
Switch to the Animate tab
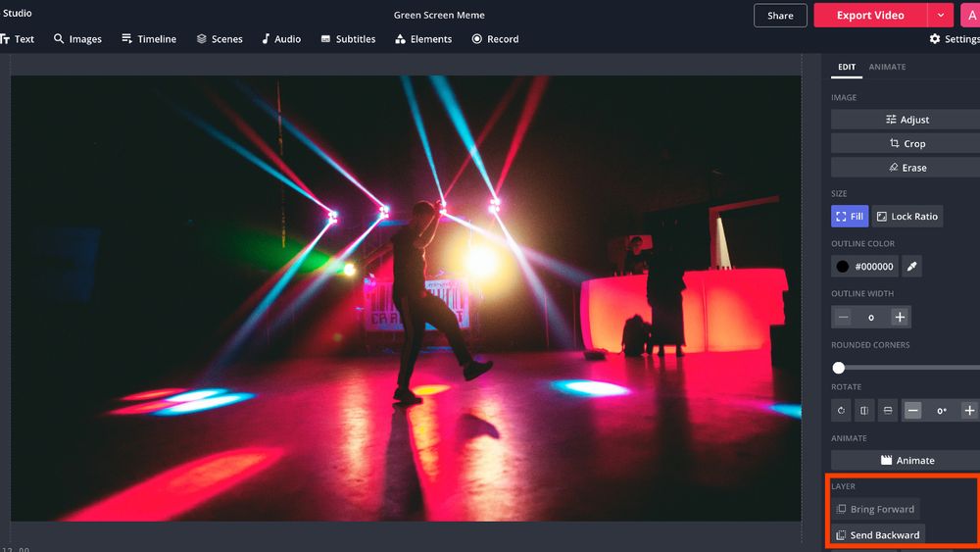pos(887,67)
